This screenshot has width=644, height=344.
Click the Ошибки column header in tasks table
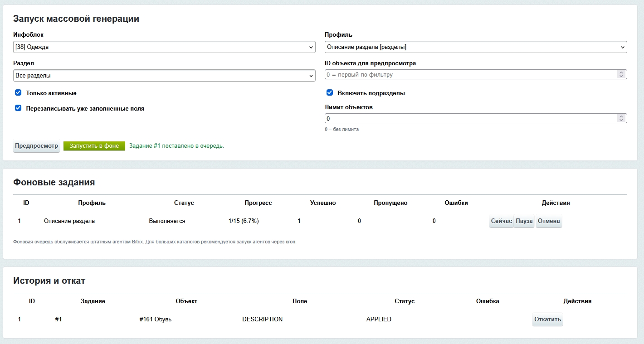(x=456, y=203)
